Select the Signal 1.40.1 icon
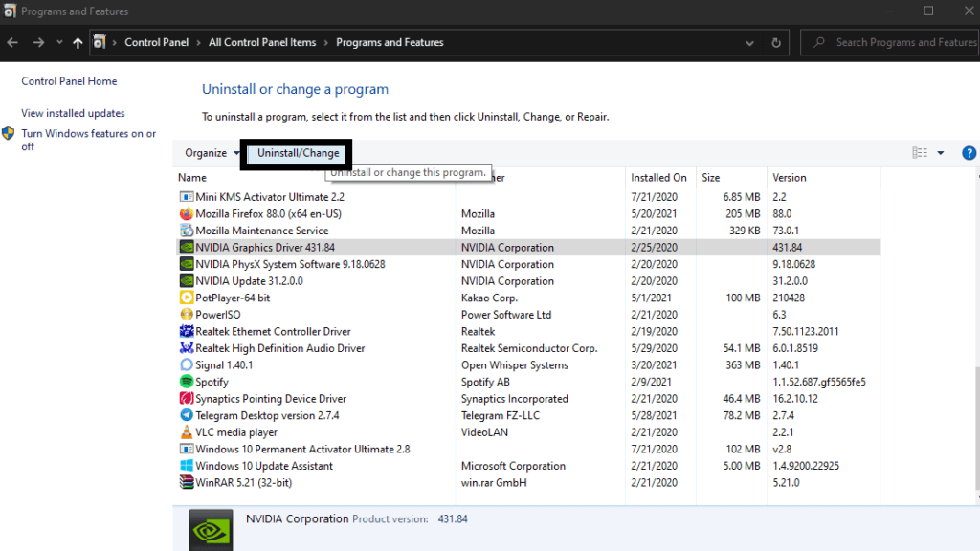980x551 pixels. [187, 364]
